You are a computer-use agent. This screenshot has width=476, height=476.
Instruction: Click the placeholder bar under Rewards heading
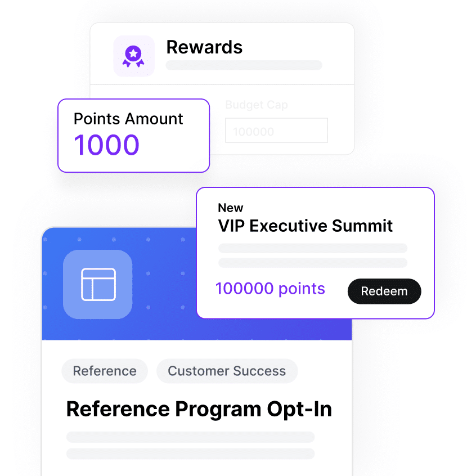click(244, 65)
